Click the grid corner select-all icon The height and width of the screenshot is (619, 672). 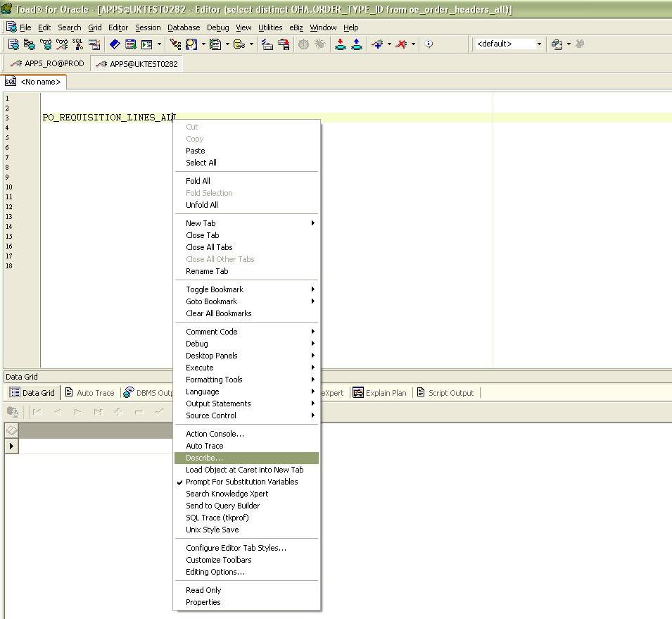coord(11,430)
